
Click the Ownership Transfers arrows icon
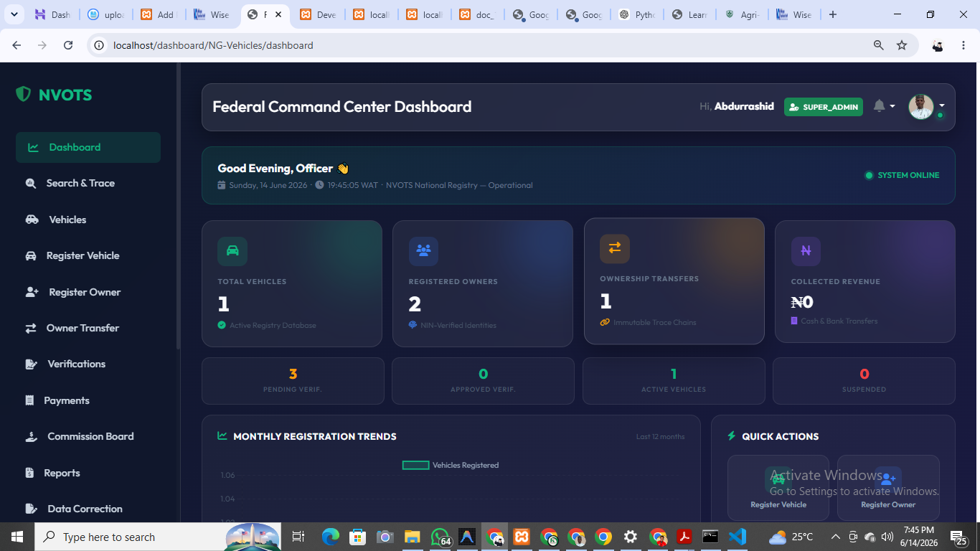click(615, 248)
